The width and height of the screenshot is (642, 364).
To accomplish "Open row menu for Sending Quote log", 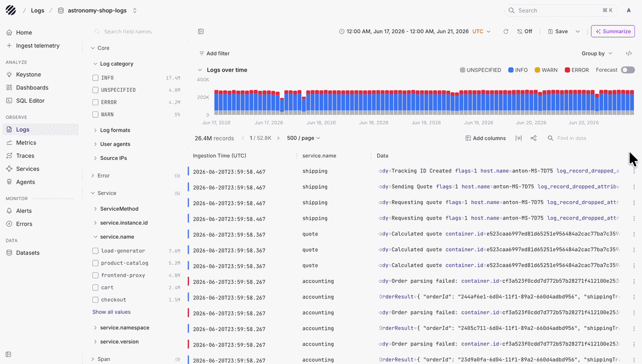I will [x=634, y=187].
